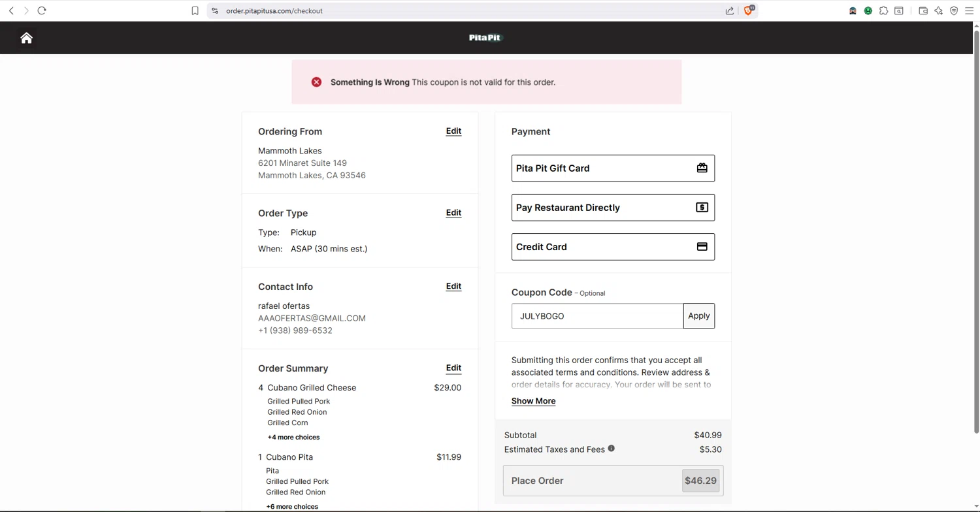Viewport: 980px width, 512px height.
Task: Select Pita Pit Gift Card payment
Action: tap(613, 168)
